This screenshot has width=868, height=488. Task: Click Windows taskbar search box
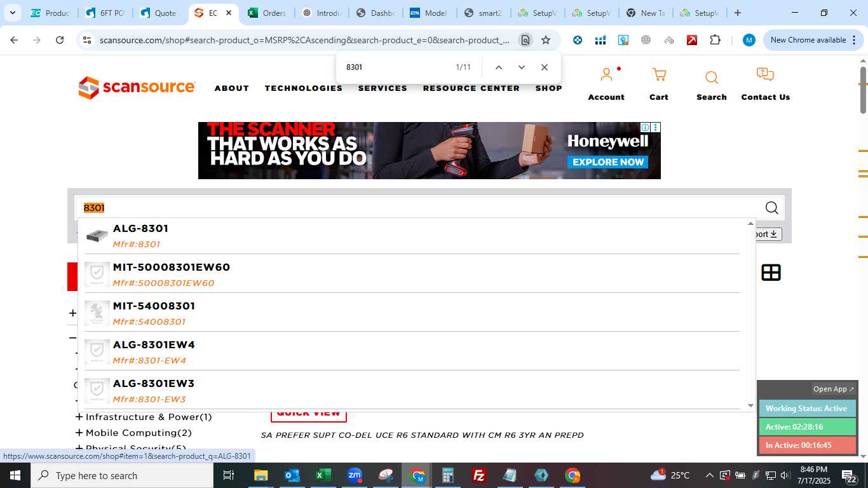point(122,475)
